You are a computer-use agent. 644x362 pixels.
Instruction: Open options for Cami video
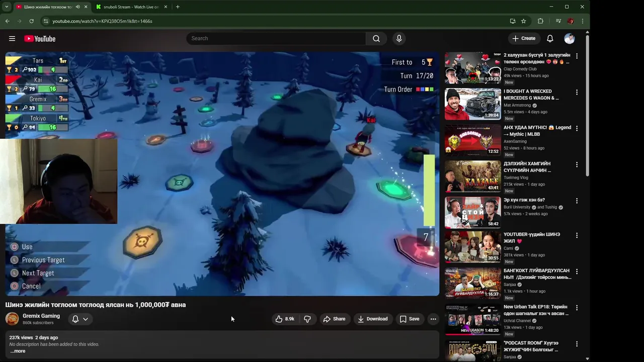[x=577, y=235]
